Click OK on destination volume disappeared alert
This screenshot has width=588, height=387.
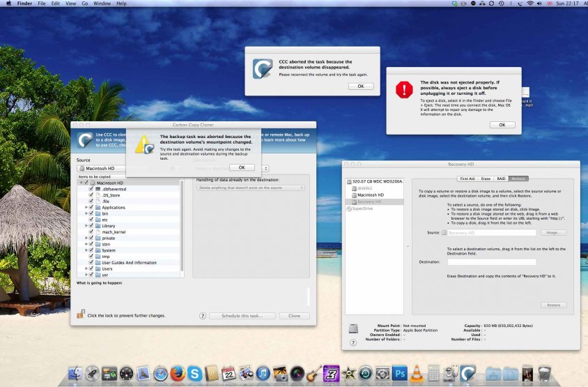point(361,86)
